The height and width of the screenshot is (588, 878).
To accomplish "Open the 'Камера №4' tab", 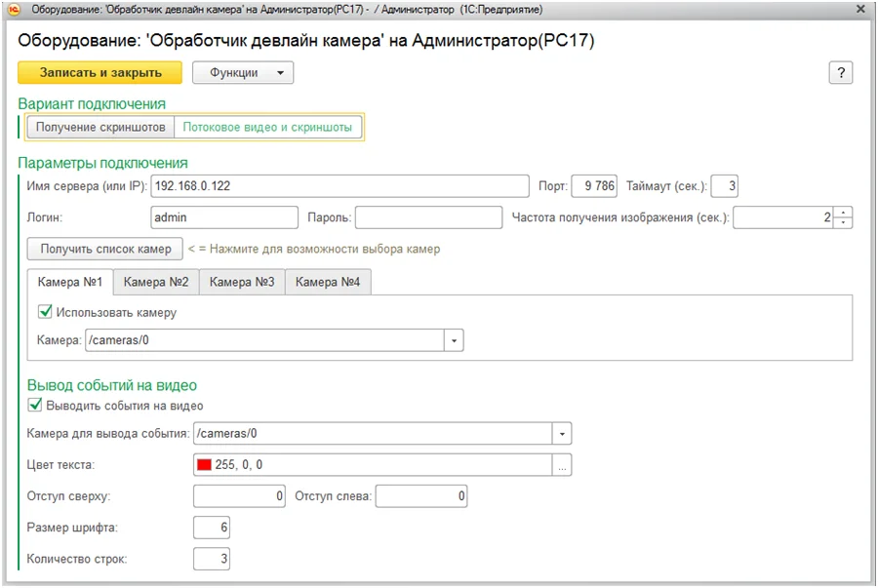I will pyautogui.click(x=328, y=282).
